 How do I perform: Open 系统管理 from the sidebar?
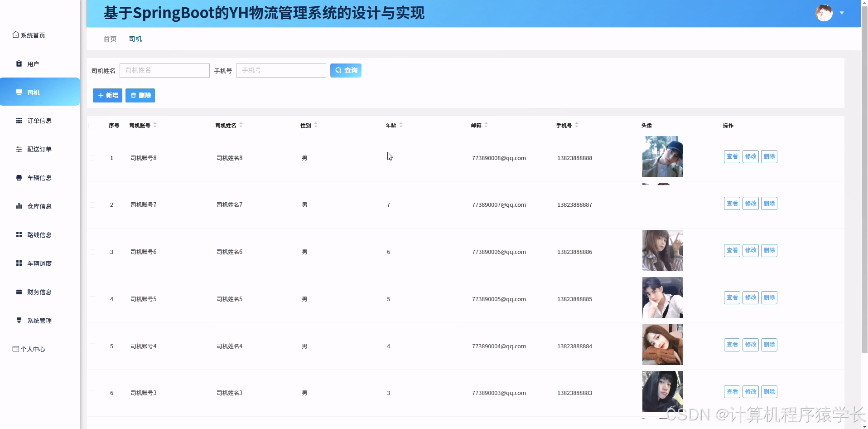(39, 320)
